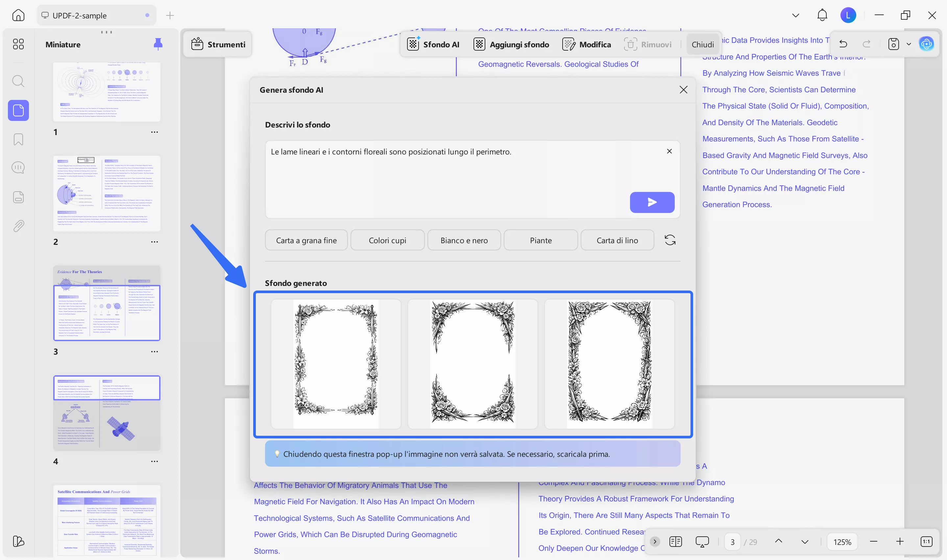Open the Modifica background option

tap(587, 44)
